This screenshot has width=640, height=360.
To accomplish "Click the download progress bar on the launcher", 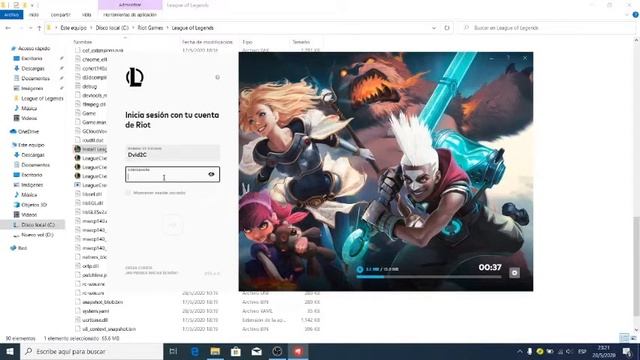I will pos(429,277).
